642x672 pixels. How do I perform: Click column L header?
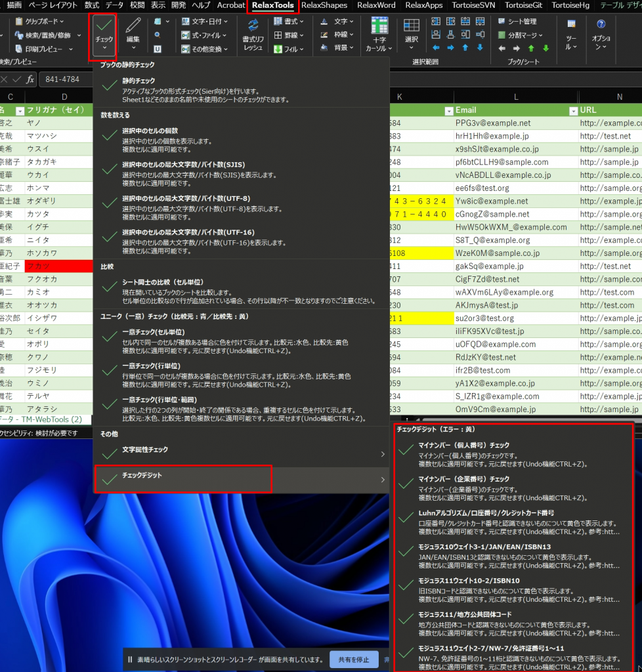516,97
